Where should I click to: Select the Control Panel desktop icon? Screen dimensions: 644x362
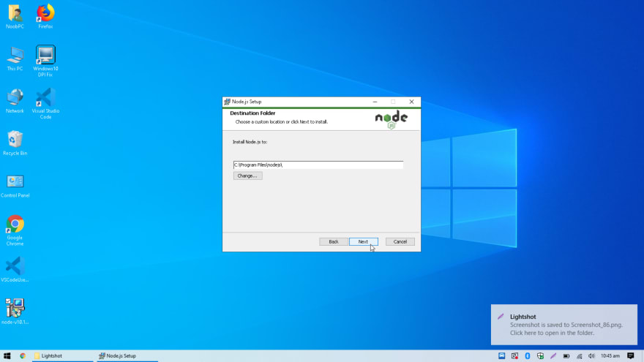(x=15, y=186)
